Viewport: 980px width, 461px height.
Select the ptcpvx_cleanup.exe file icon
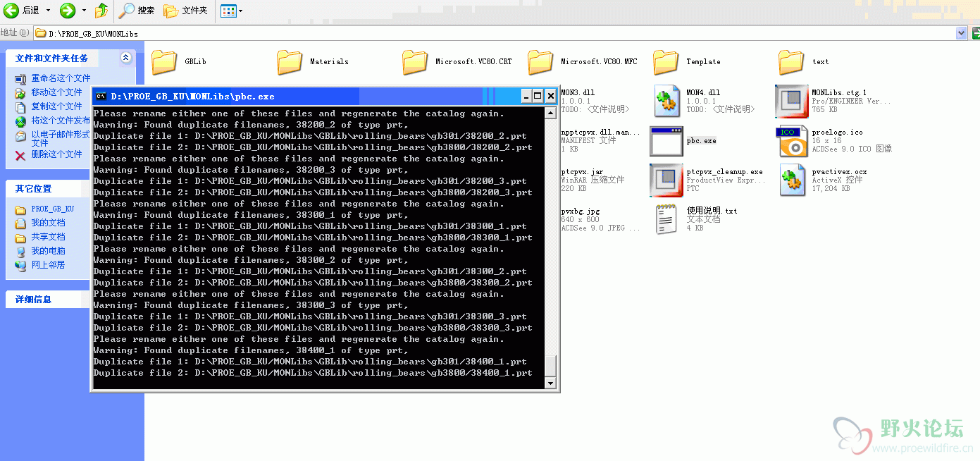click(x=666, y=180)
